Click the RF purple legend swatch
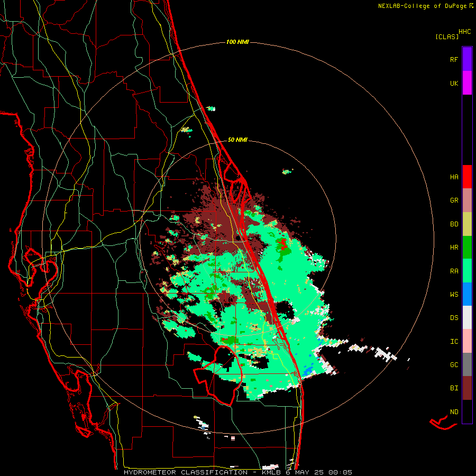The width and height of the screenshot is (476, 476). [x=467, y=59]
